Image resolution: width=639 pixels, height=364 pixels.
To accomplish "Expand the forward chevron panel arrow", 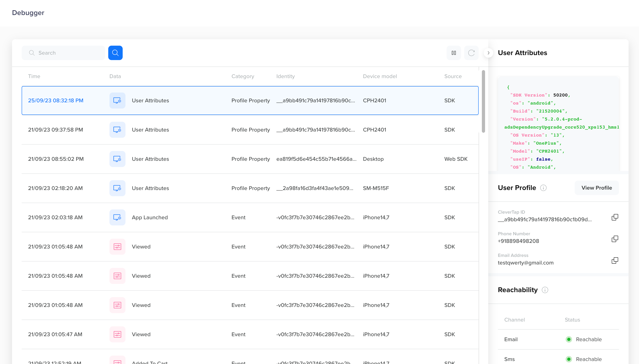I will tap(488, 53).
